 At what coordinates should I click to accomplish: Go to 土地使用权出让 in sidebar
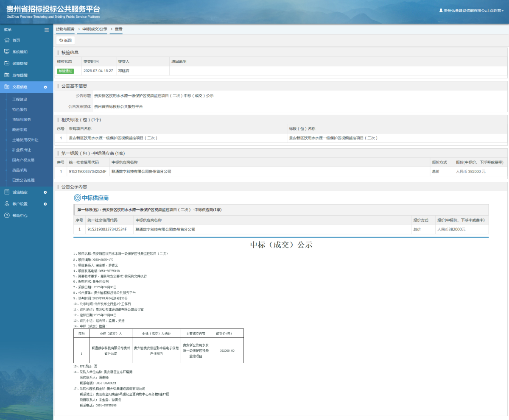(25, 140)
